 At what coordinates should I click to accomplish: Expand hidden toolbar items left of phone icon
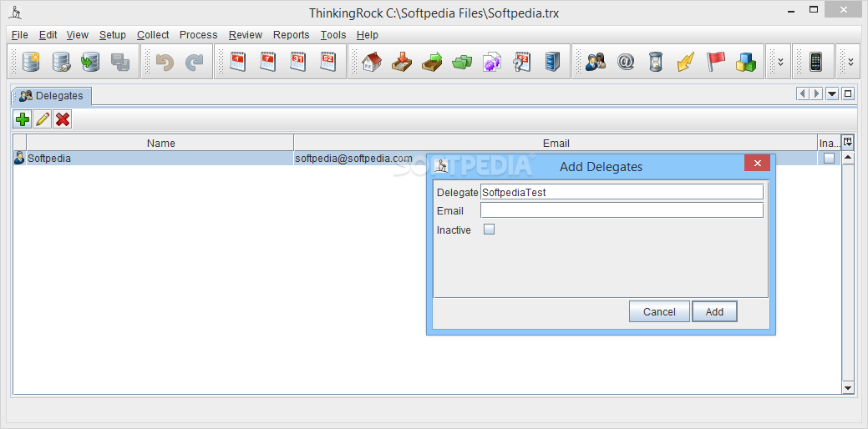click(780, 62)
